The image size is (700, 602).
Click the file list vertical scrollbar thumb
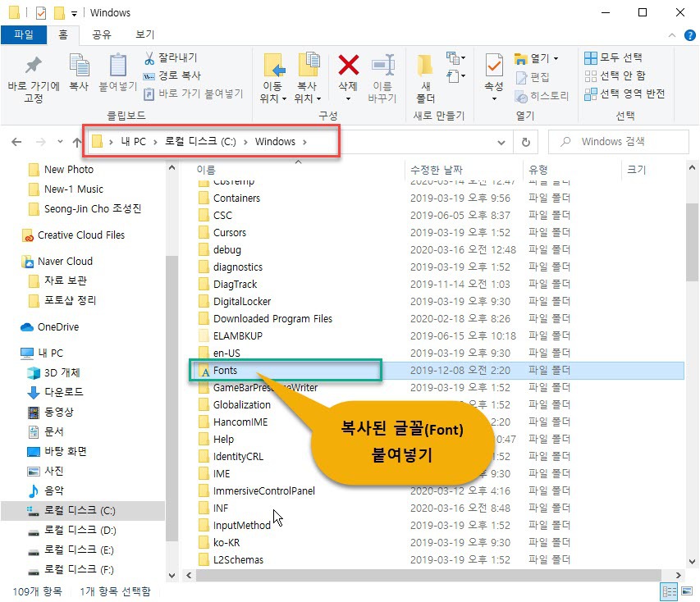click(692, 241)
